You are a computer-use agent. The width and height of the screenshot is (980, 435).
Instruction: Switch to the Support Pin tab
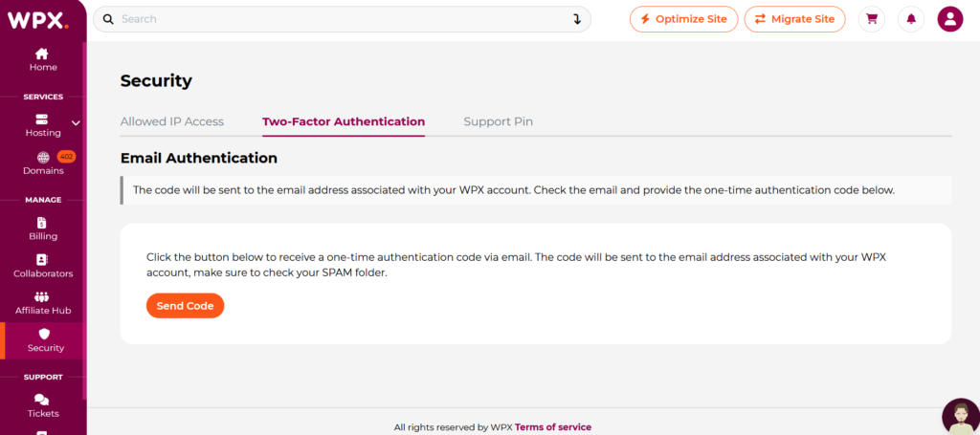[x=498, y=121]
